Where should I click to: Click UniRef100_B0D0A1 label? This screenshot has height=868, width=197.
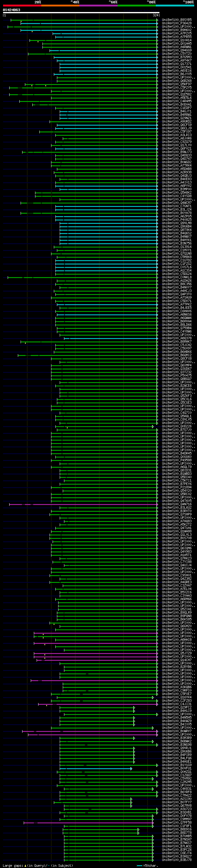click(x=177, y=104)
